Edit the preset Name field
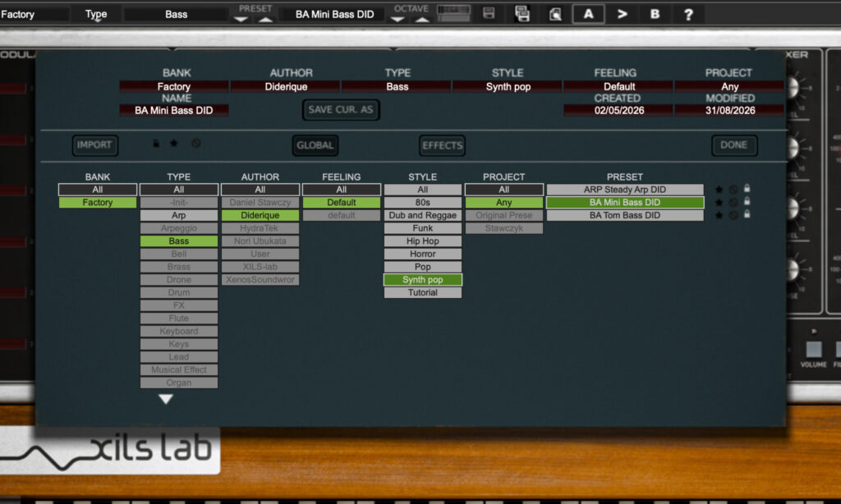 (x=174, y=110)
